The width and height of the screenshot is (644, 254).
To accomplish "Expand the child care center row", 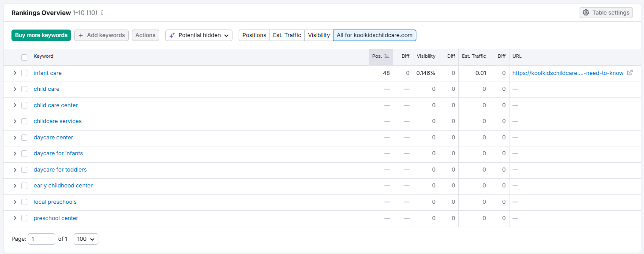I will coord(15,105).
